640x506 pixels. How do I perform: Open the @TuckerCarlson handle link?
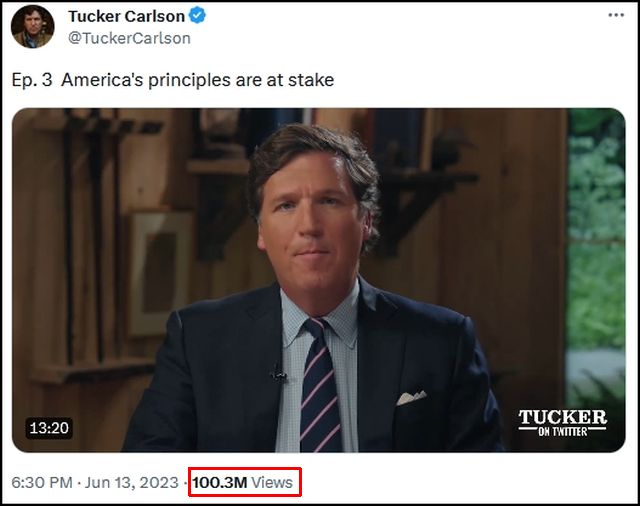click(x=129, y=38)
